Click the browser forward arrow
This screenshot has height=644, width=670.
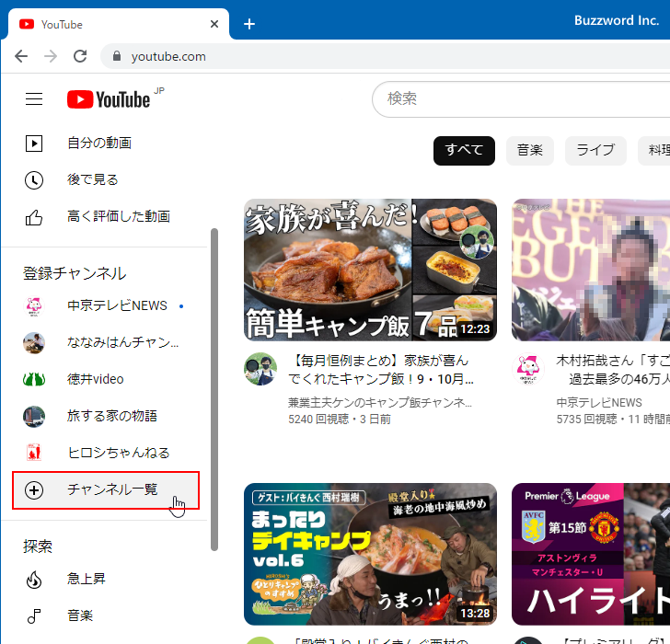[x=51, y=56]
